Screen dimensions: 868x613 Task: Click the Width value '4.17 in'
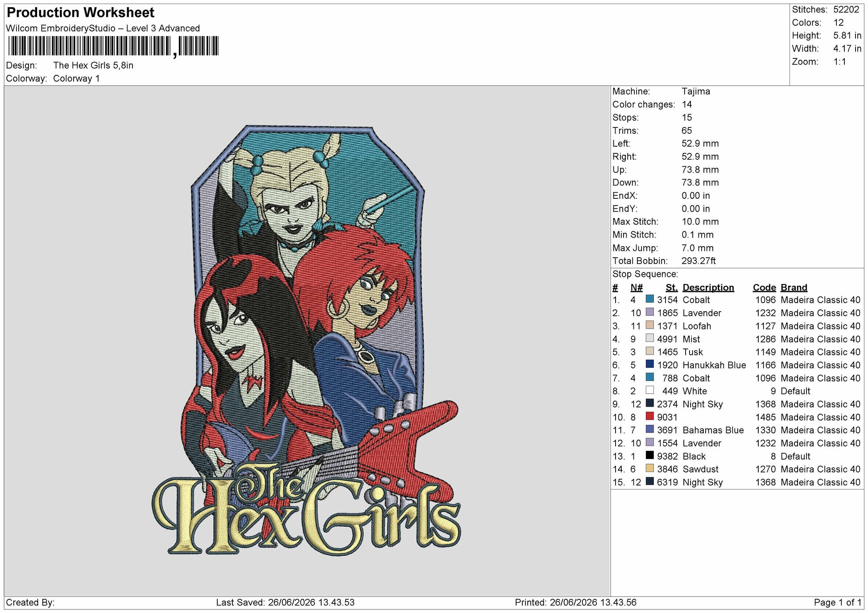[x=847, y=49]
